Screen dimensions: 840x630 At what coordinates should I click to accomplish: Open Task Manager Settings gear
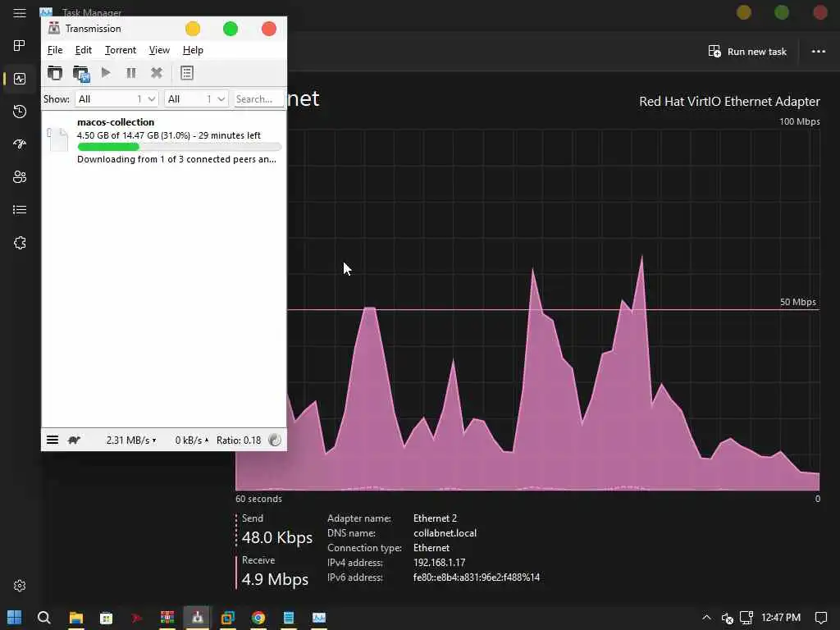click(20, 586)
